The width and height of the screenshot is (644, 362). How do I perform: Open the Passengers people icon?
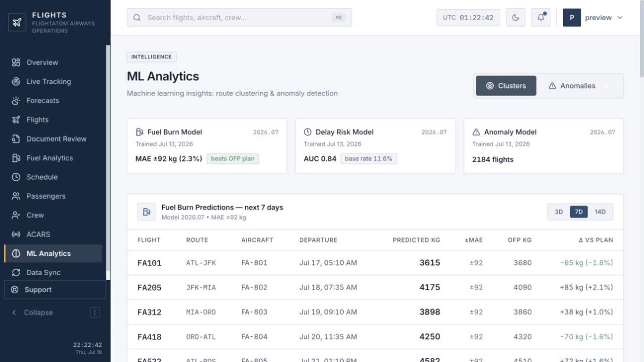coord(16,196)
